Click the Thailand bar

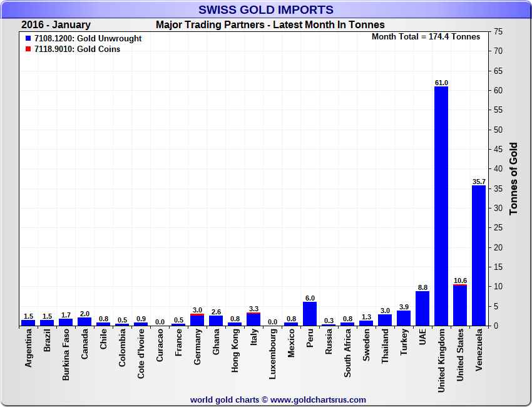pos(385,320)
